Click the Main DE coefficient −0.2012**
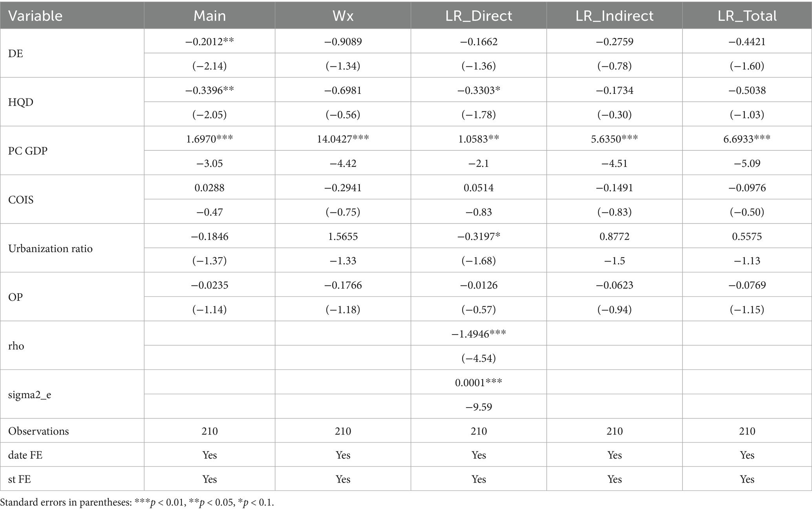812x512 pixels. [210, 41]
